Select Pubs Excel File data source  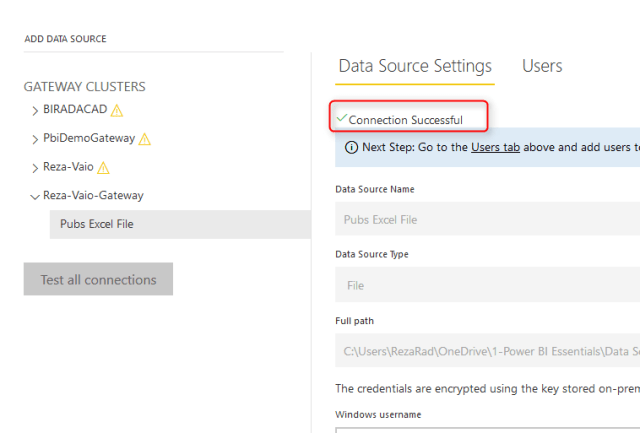pos(97,224)
